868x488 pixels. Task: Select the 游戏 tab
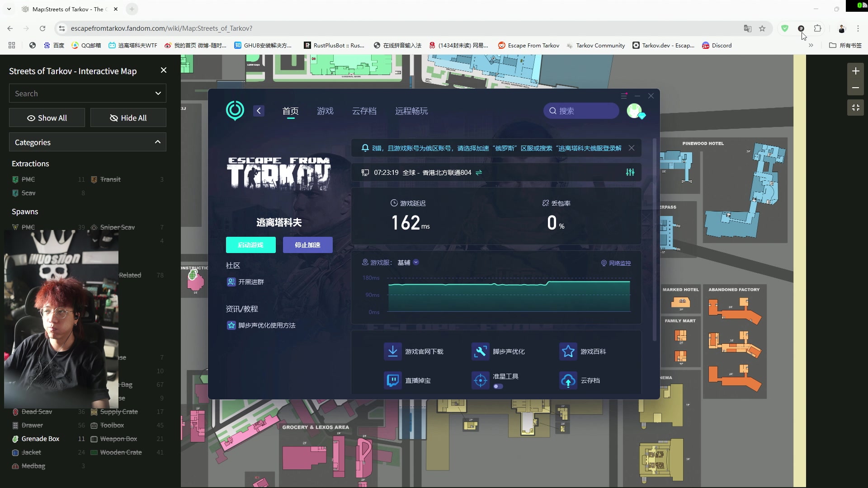(x=325, y=111)
